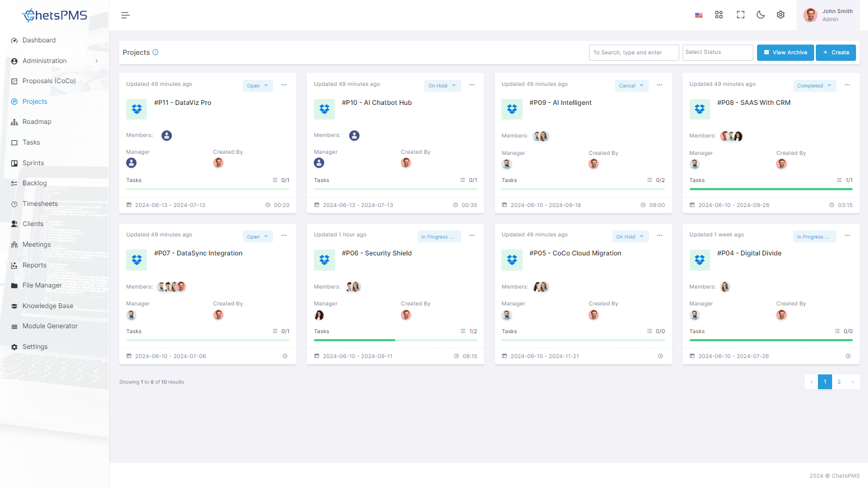Screen dimensions: 868x488
Task: Click the #P06 Security Shield project logo
Action: click(x=324, y=260)
